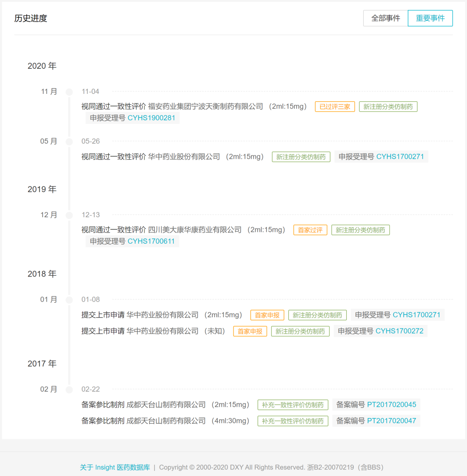Click 提交上市申请 in the CYHS1700272 row

(x=103, y=331)
